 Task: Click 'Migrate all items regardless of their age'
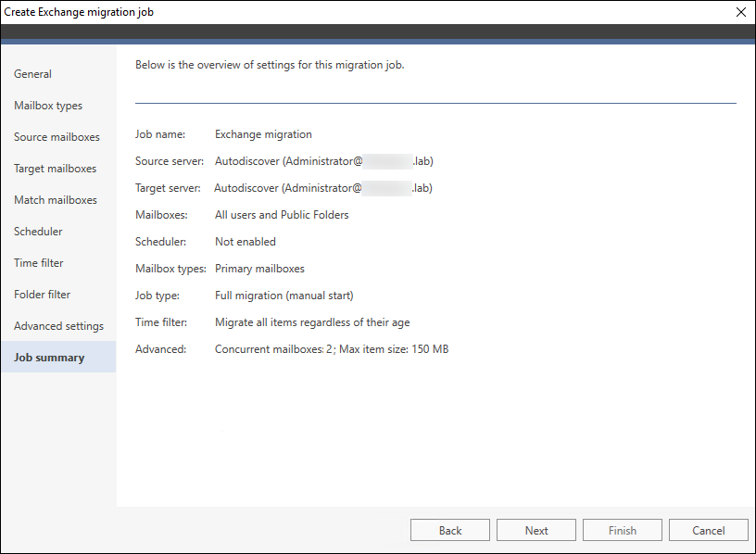point(312,322)
